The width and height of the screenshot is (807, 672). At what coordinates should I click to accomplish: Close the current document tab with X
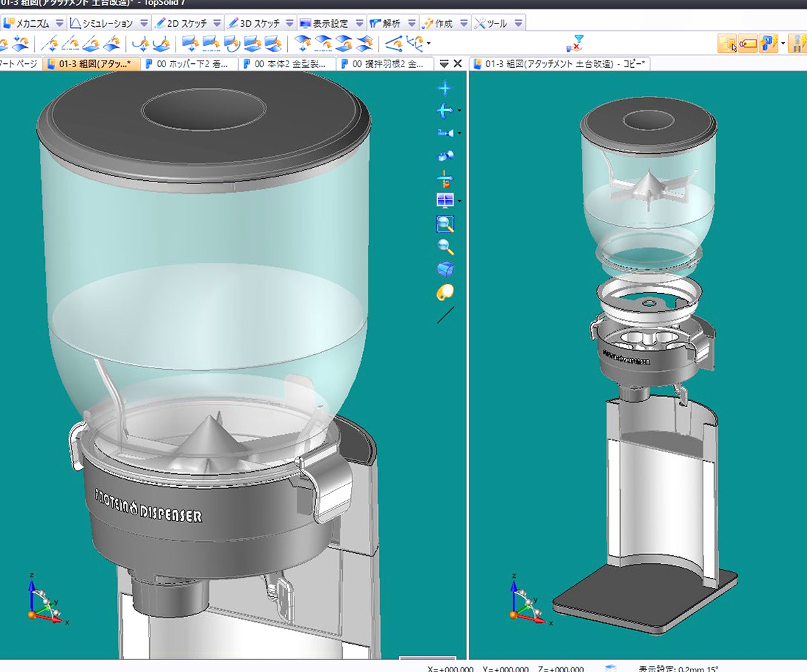(458, 64)
